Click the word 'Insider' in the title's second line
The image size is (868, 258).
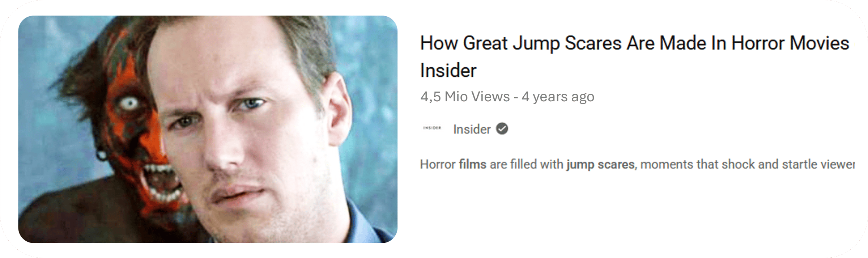click(448, 71)
